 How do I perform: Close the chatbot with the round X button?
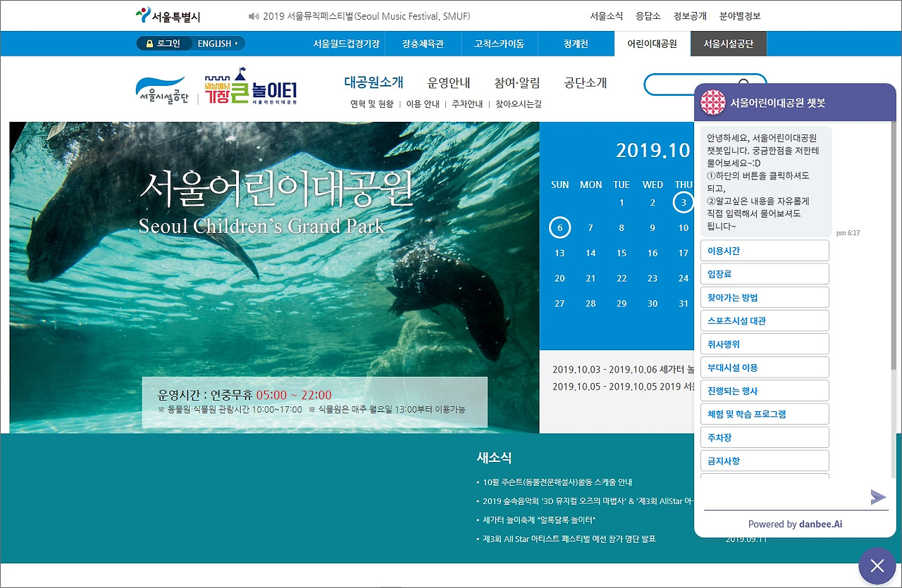pos(877,565)
